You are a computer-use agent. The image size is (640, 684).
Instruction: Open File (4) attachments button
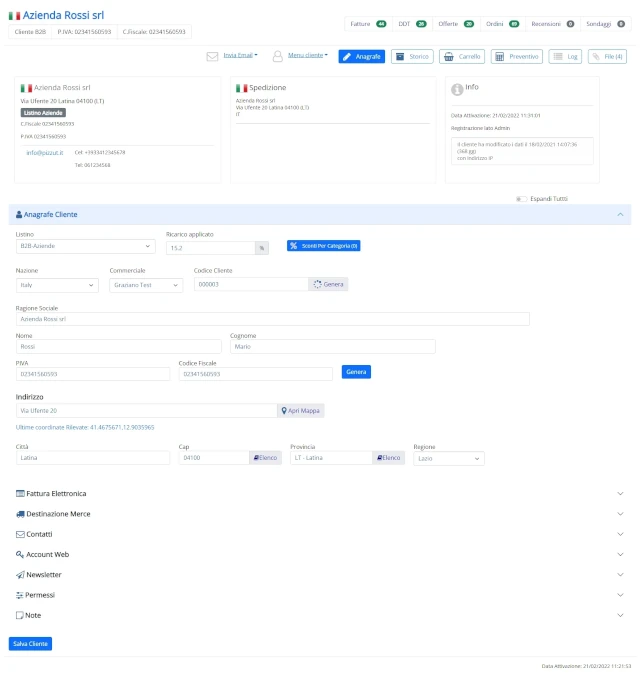[x=607, y=56]
